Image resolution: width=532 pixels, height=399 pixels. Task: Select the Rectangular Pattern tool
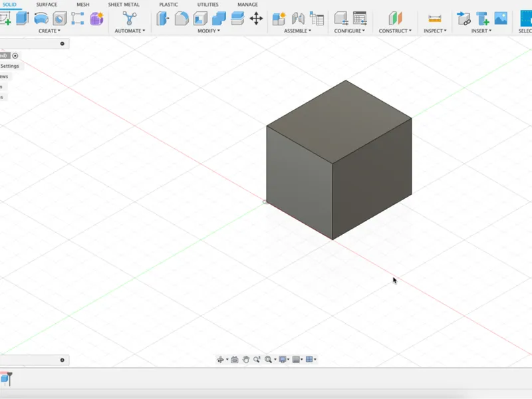click(x=78, y=19)
